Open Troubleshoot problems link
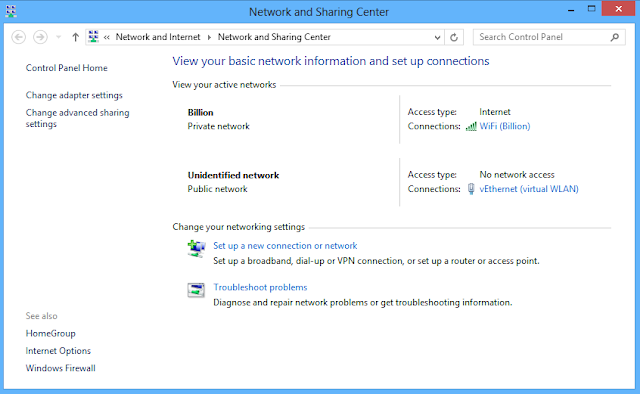 [260, 287]
